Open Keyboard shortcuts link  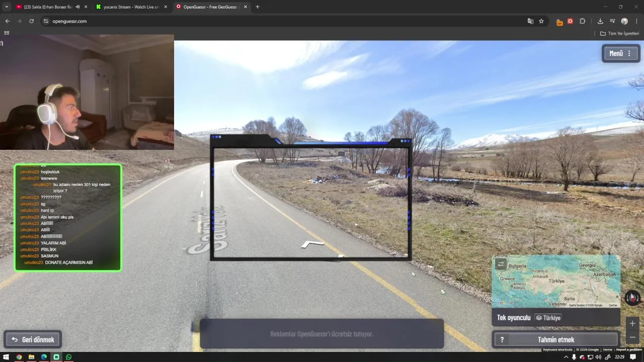pyautogui.click(x=557, y=349)
